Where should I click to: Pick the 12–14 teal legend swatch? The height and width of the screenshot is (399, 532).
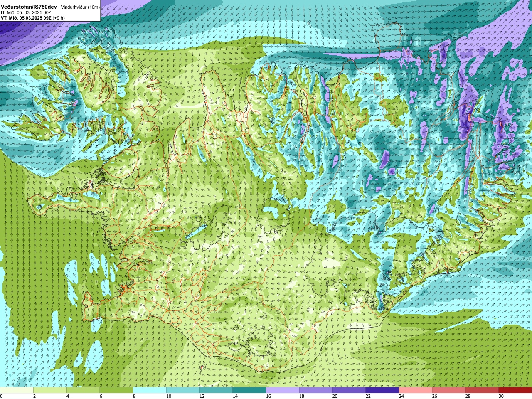pyautogui.click(x=216, y=390)
